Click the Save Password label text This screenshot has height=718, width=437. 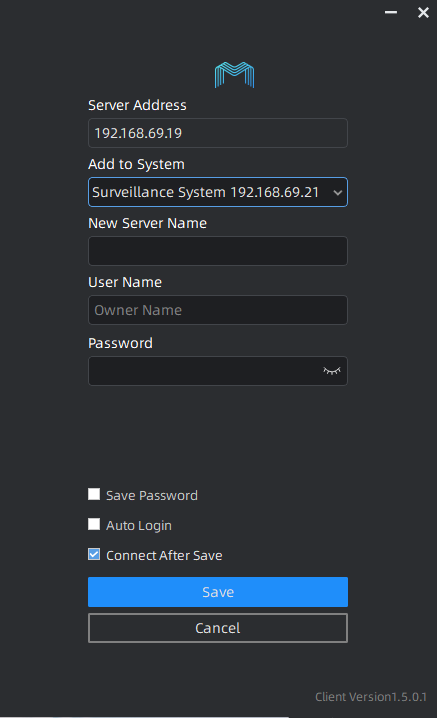click(x=152, y=495)
